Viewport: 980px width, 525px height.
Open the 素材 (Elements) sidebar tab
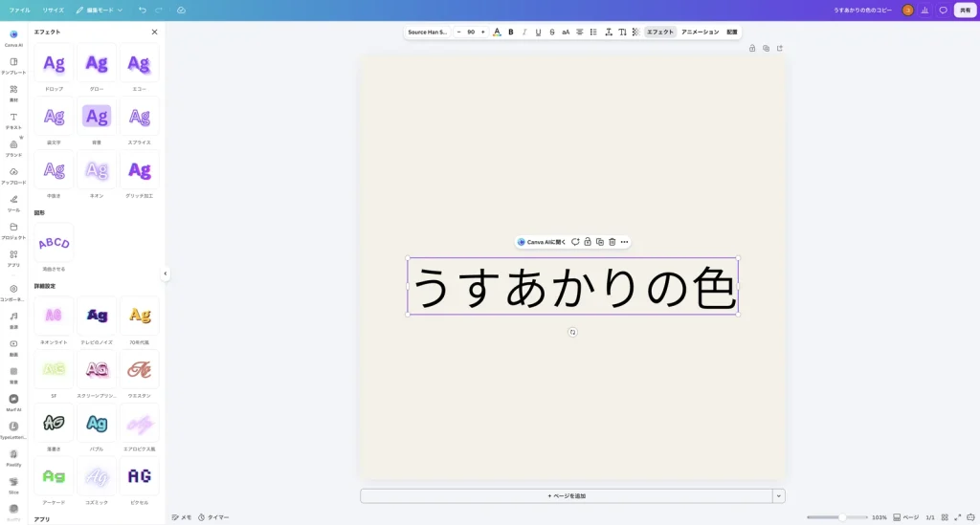[x=13, y=93]
